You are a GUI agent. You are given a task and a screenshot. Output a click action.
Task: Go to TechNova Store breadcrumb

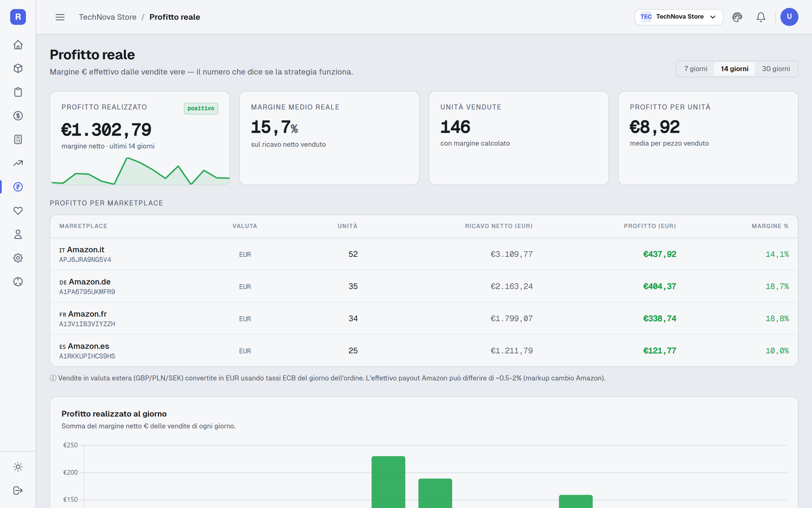pyautogui.click(x=108, y=17)
